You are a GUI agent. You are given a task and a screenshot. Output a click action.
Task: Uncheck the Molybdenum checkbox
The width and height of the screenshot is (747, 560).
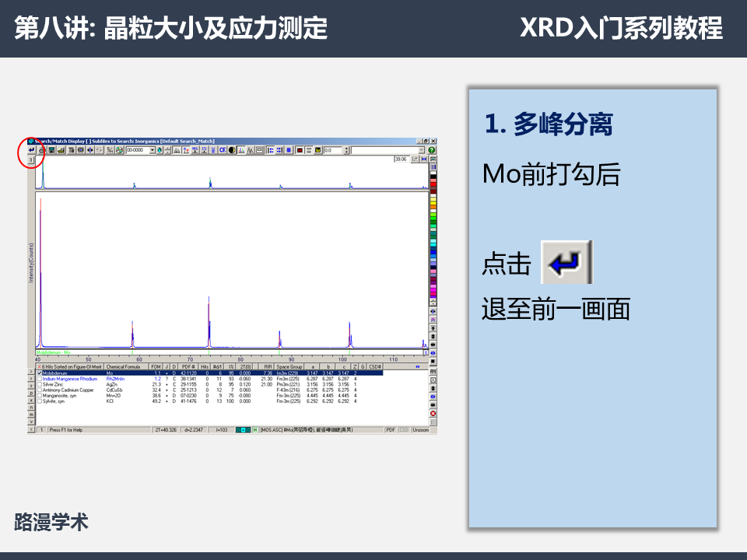pyautogui.click(x=40, y=373)
